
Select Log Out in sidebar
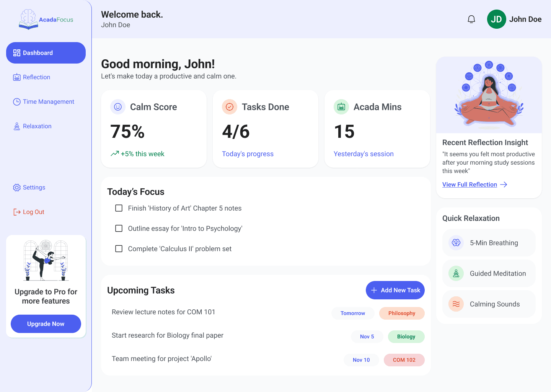(46, 212)
